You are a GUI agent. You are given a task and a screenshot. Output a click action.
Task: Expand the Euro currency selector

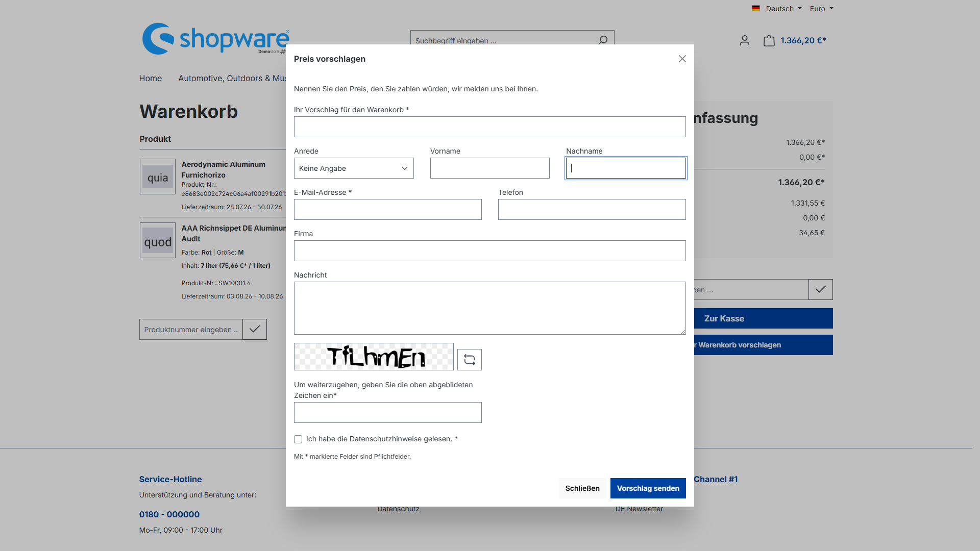tap(821, 9)
